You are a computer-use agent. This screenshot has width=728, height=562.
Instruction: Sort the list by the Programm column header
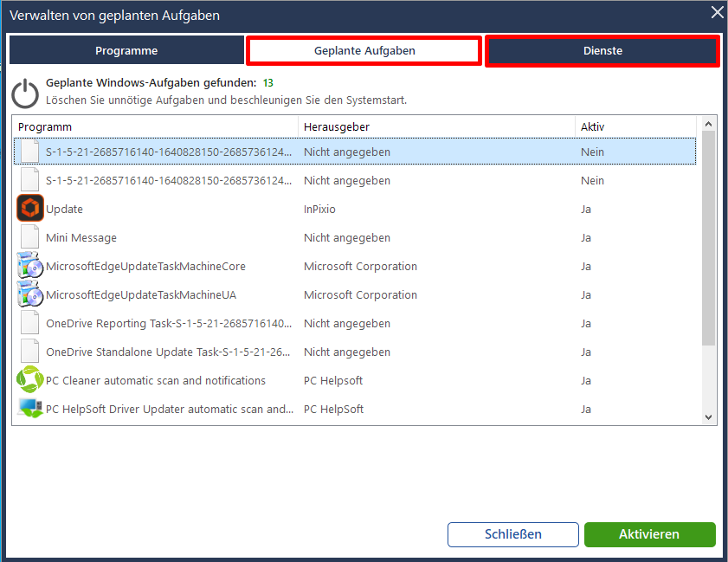click(155, 126)
